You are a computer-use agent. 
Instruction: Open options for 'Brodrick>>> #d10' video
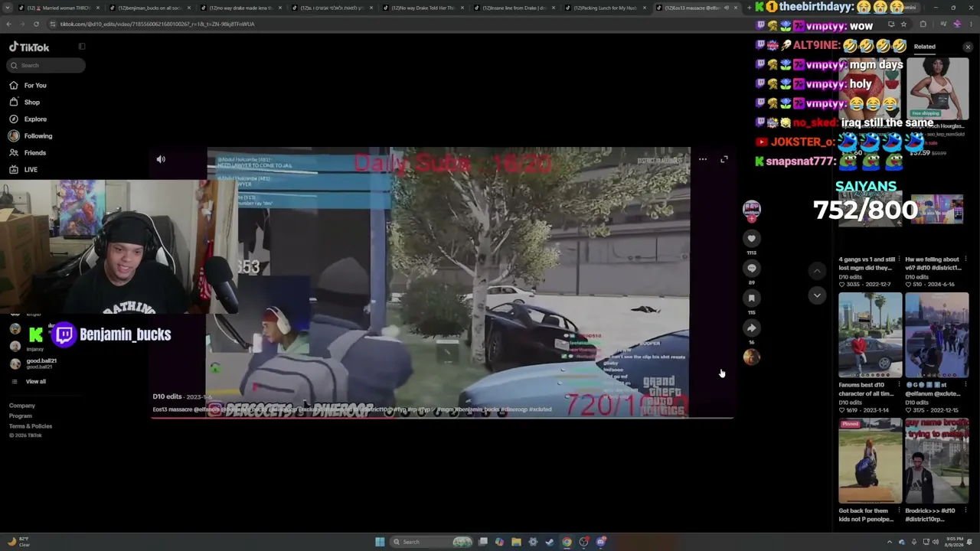pos(965,510)
